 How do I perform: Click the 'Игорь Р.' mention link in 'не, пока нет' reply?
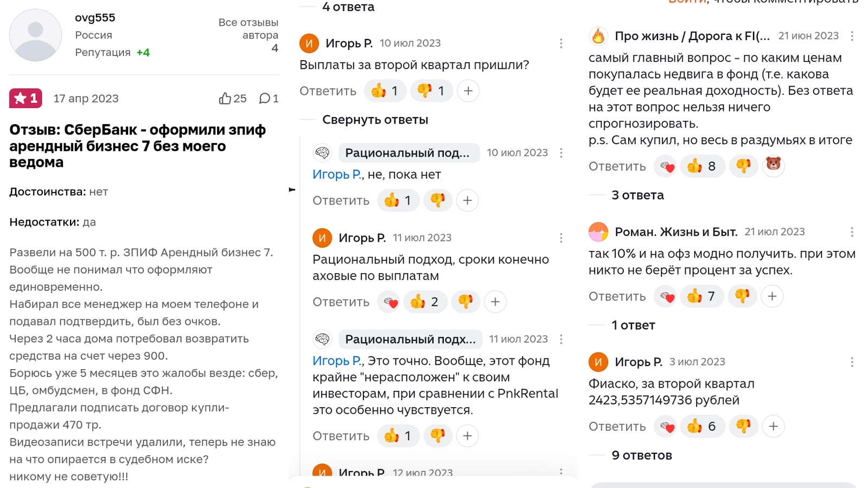click(337, 175)
